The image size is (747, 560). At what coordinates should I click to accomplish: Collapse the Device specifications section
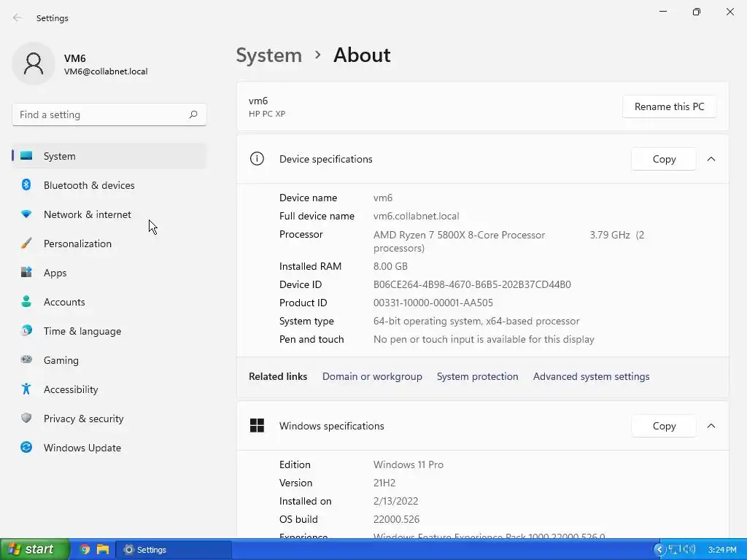pos(711,158)
